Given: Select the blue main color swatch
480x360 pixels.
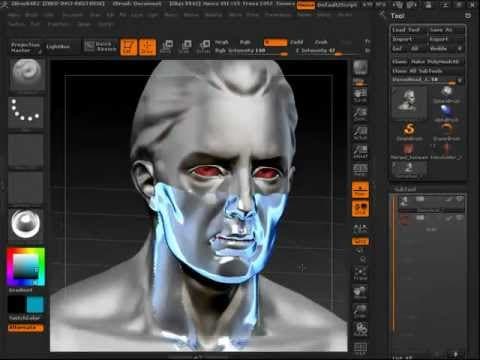Looking at the screenshot, I should 35,305.
